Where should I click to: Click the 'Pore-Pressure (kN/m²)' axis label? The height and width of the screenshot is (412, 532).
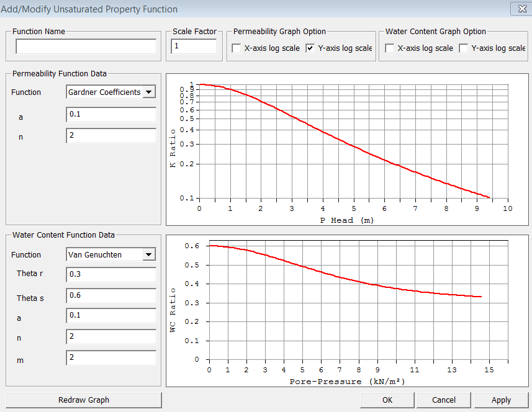[x=347, y=382]
